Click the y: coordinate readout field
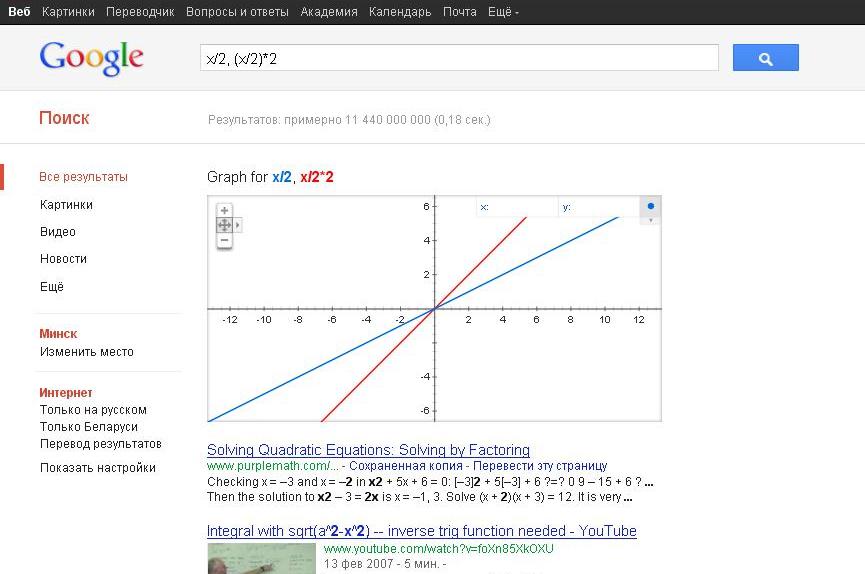Screen dimensions: 865x574 pos(599,207)
